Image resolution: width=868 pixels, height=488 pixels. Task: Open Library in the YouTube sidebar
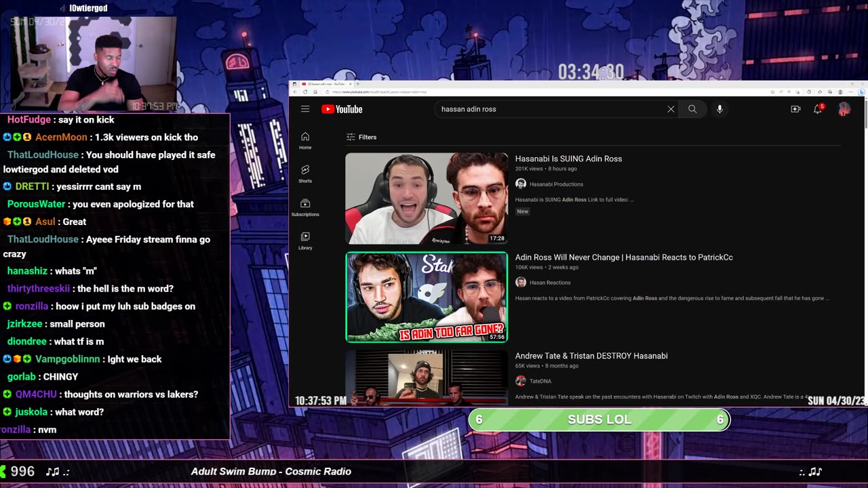(x=305, y=241)
